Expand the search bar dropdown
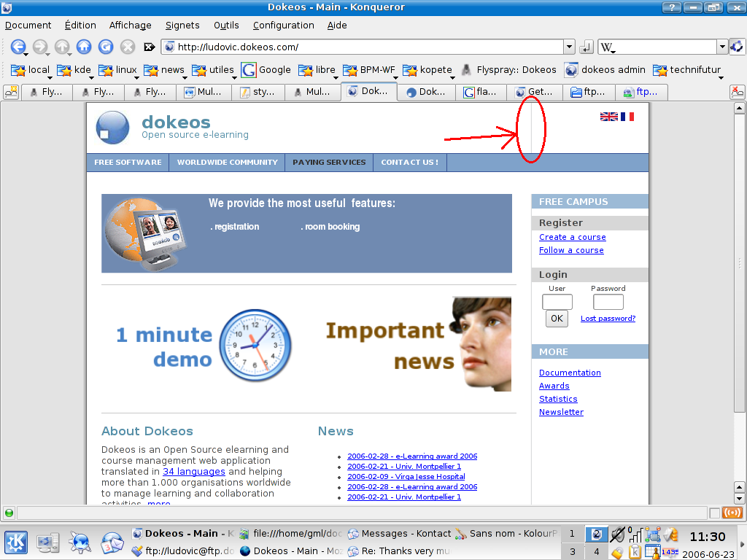The height and width of the screenshot is (560, 747). [x=722, y=47]
